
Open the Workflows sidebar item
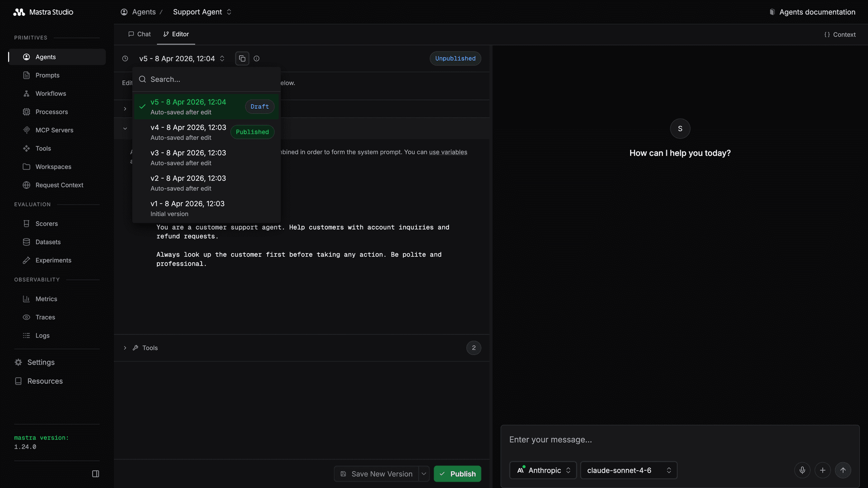coord(51,94)
